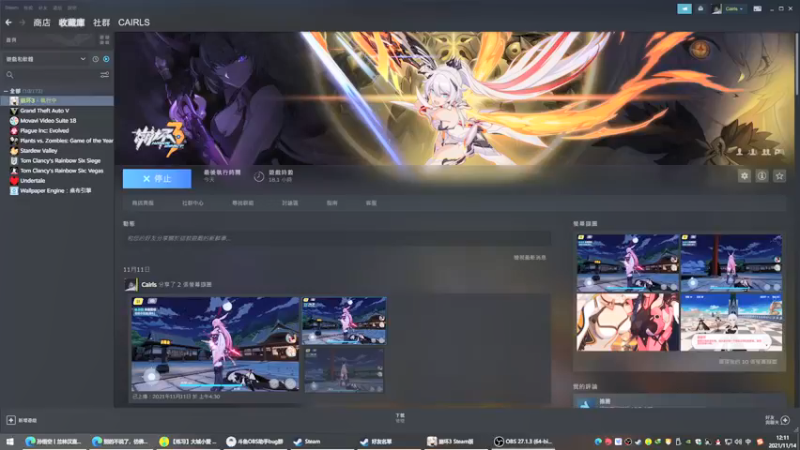The width and height of the screenshot is (800, 450).
Task: Click the Grand Theft Auto V icon
Action: tap(14, 111)
